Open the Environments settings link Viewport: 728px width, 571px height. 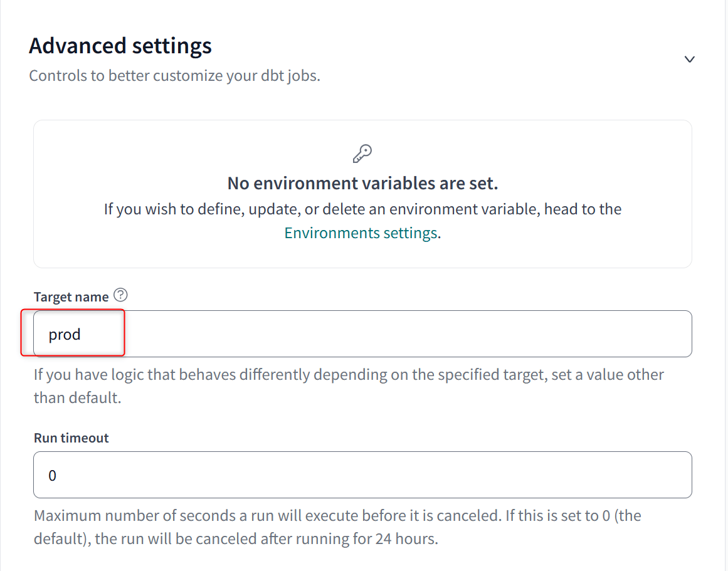(x=361, y=233)
